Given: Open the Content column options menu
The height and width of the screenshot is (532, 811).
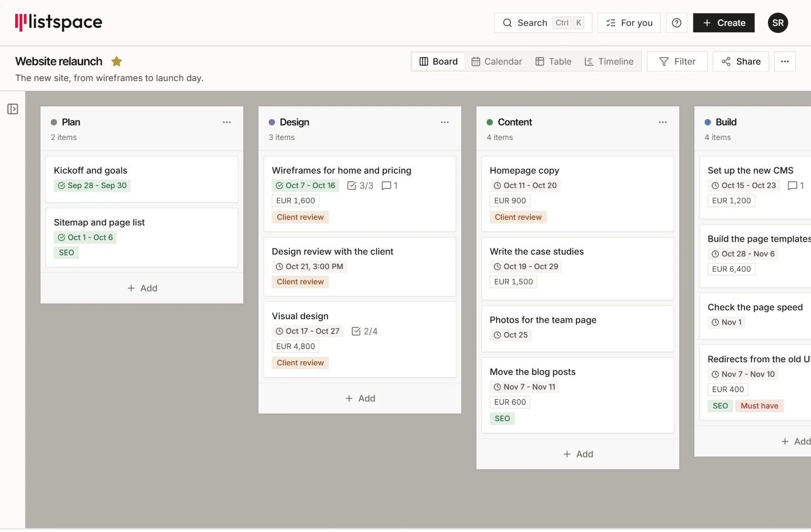Looking at the screenshot, I should (x=662, y=122).
